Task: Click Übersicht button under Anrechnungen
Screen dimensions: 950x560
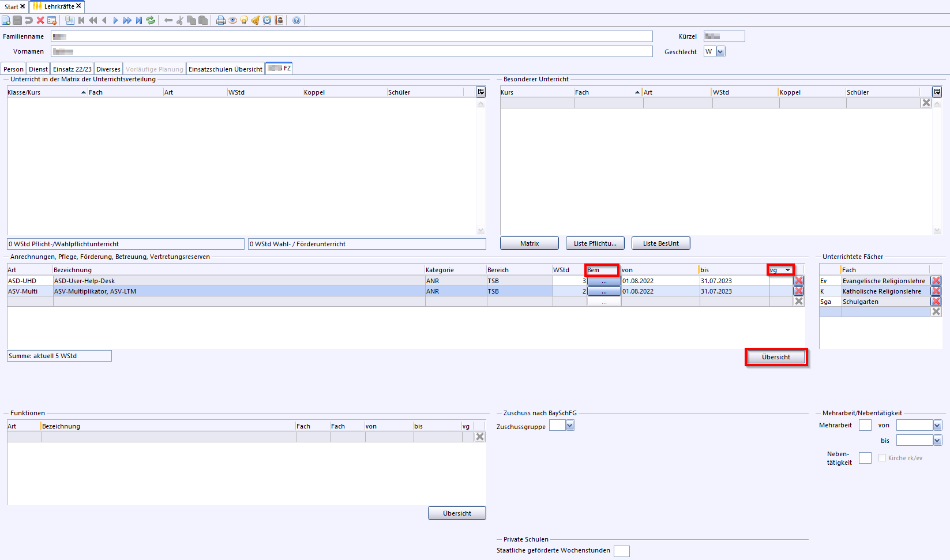Action: [776, 357]
